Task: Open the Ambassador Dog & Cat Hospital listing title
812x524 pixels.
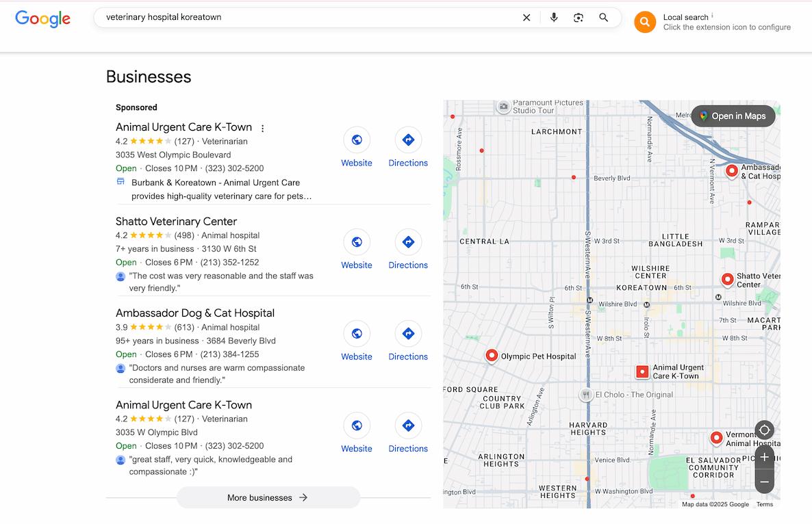Action: (195, 313)
